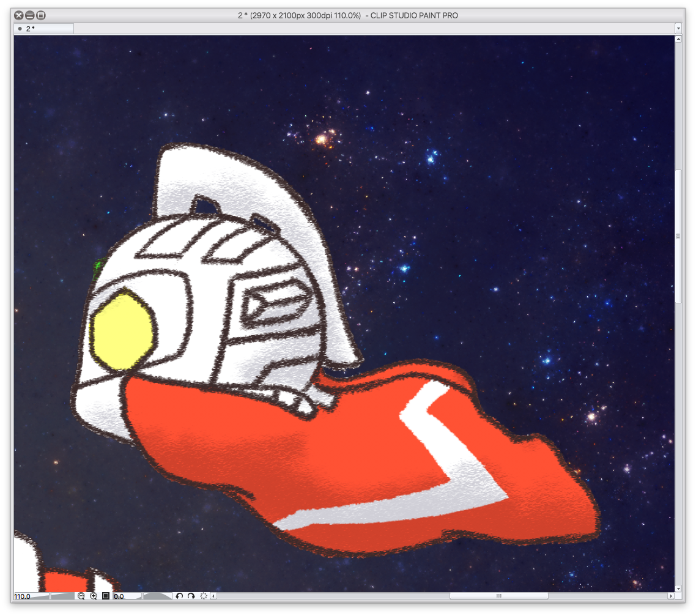Click the horizontal scrollbar thumb

coord(499,596)
